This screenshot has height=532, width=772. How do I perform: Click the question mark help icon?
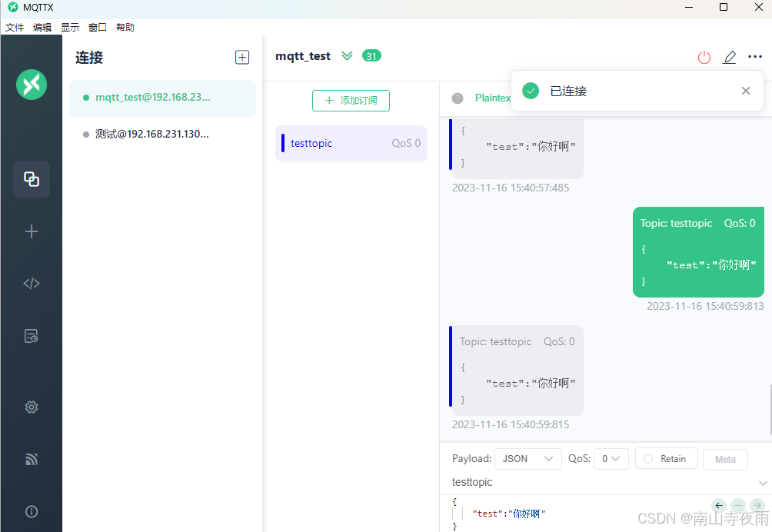point(458,98)
